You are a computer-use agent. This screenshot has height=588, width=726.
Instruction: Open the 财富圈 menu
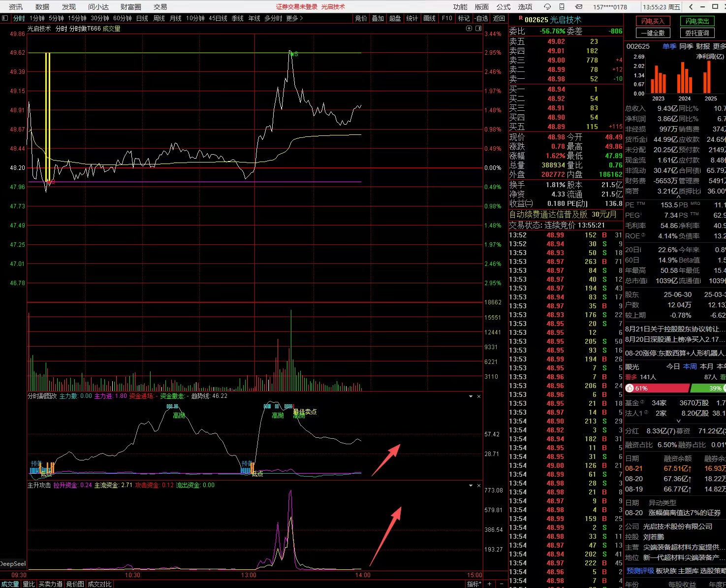(x=131, y=7)
